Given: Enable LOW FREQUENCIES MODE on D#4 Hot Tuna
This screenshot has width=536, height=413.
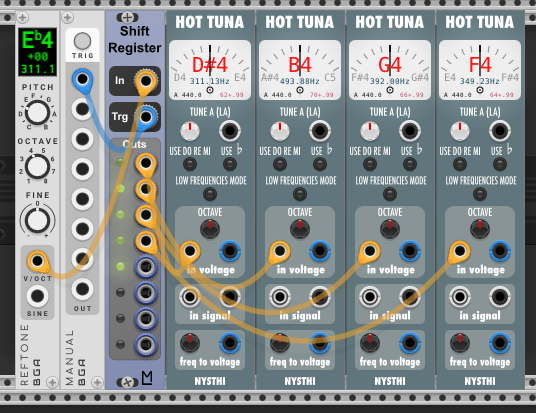Looking at the screenshot, I should (210, 194).
